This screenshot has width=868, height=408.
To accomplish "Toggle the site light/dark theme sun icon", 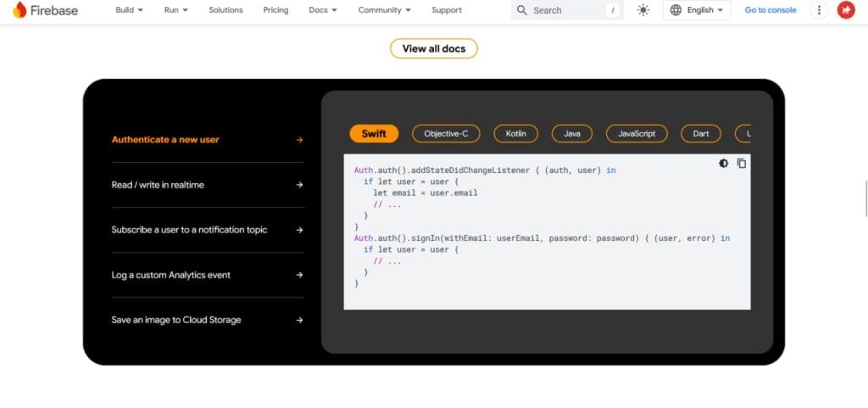I will [643, 10].
